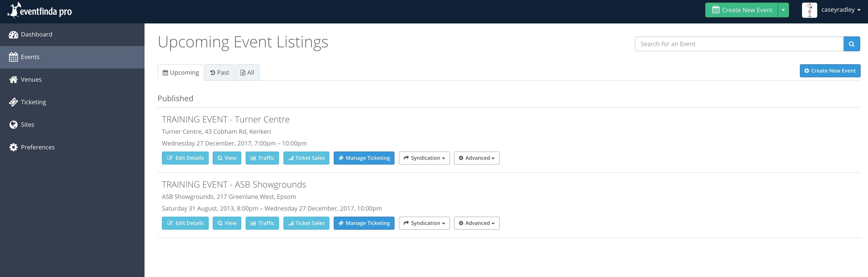Click the Wednesday 27 December 7:00pm date line
Screen dimensions: 868x277
[234, 143]
